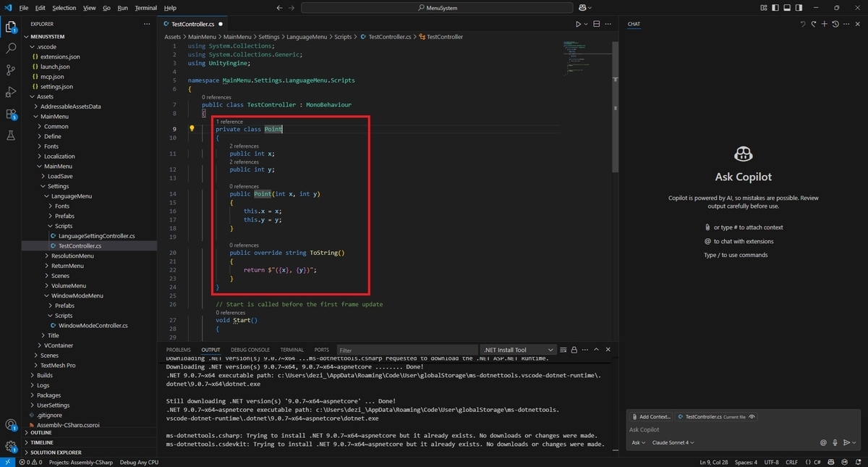This screenshot has height=467, width=868.
Task: Send the chat message with arrow icon
Action: [846, 442]
